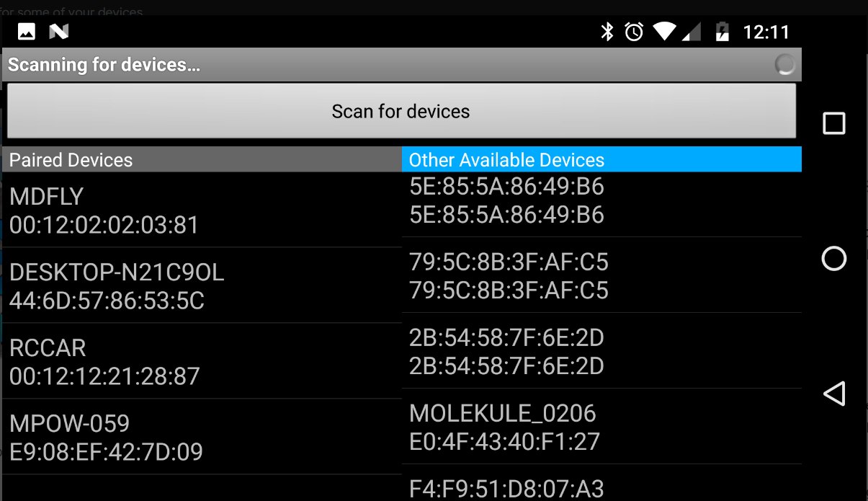
Task: Tap the charging battery icon
Action: [x=722, y=32]
